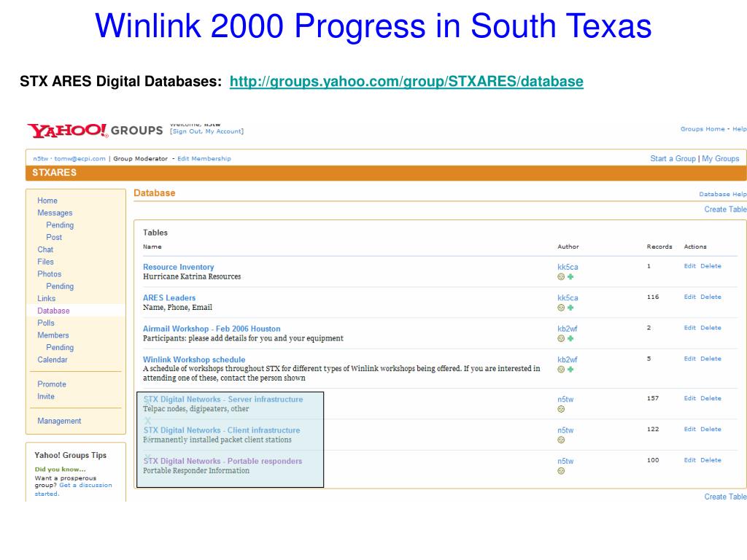Delete the Resource Inventory table
Image resolution: width=747 pixels, height=560 pixels.
(x=711, y=266)
